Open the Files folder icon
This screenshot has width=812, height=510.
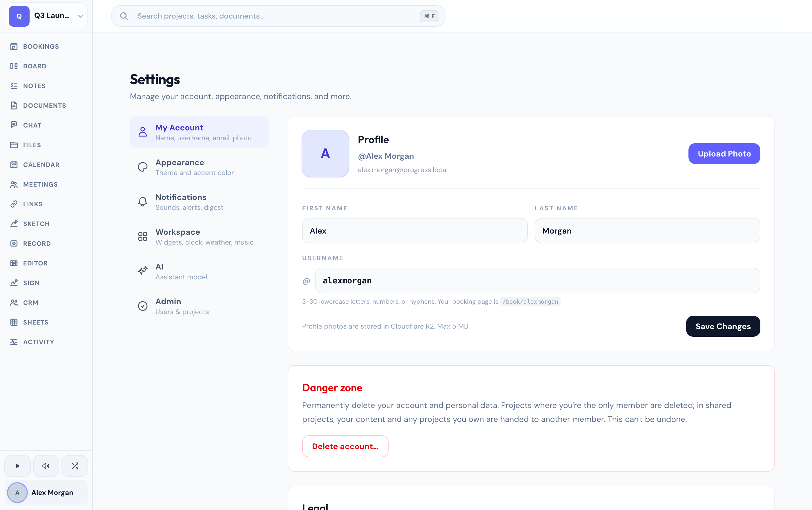(14, 145)
